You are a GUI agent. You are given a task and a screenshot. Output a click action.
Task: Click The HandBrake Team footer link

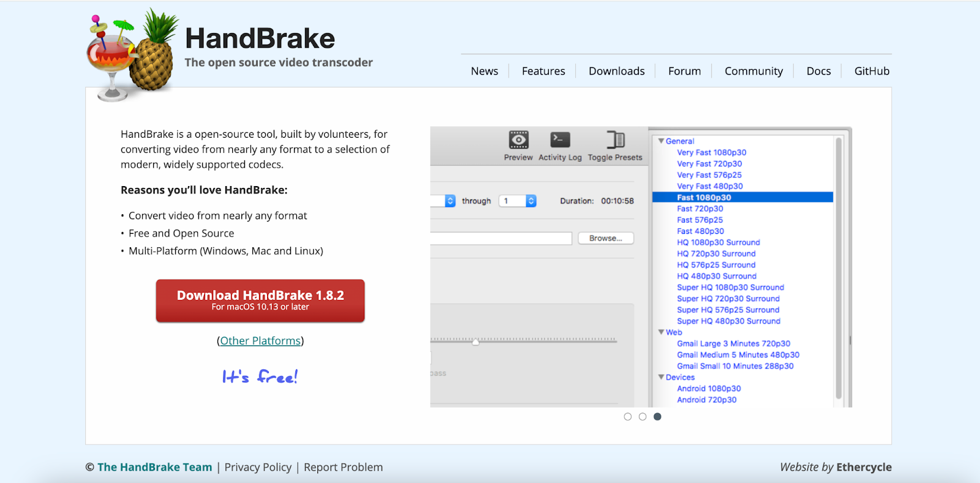pos(154,467)
